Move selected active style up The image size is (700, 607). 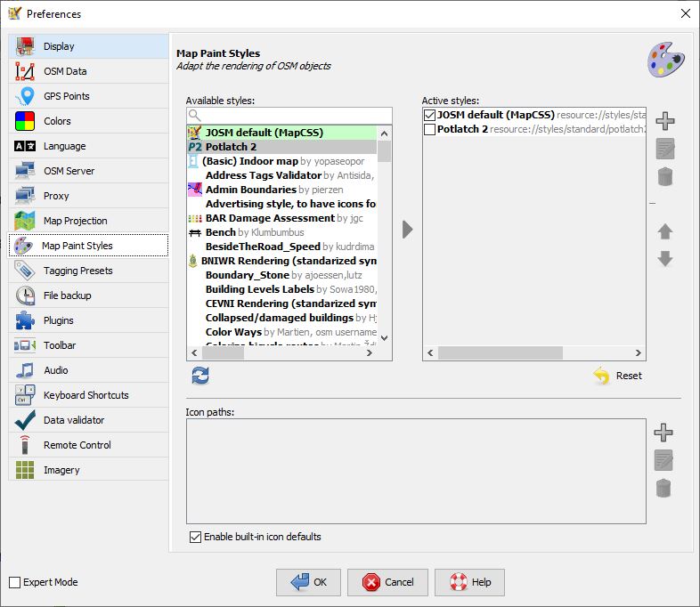pos(664,231)
